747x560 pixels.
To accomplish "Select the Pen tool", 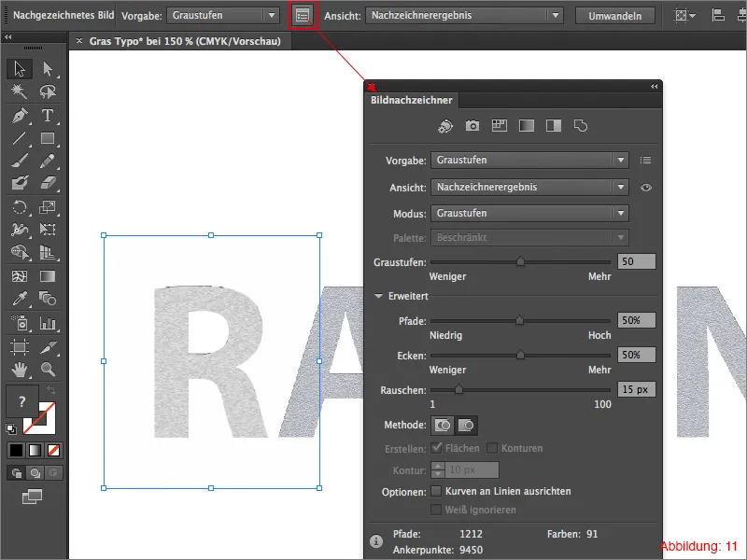I will click(x=20, y=116).
